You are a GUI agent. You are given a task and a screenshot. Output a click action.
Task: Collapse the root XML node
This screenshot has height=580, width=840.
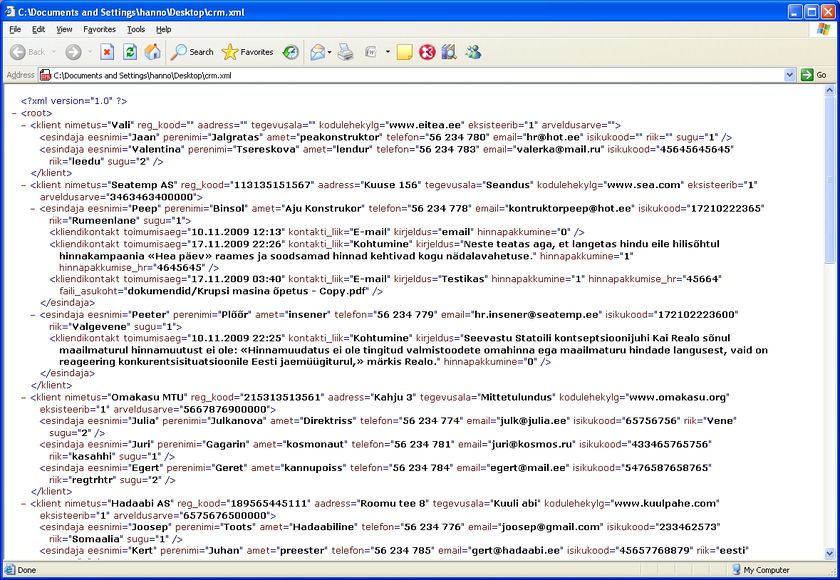[x=14, y=113]
